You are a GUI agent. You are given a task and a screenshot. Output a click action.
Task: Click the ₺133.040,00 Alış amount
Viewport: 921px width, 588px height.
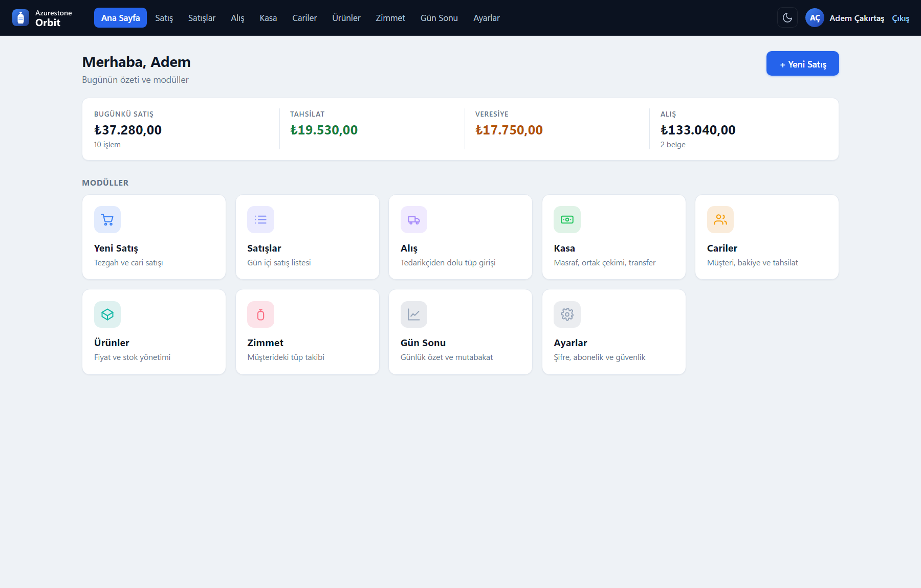tap(698, 130)
